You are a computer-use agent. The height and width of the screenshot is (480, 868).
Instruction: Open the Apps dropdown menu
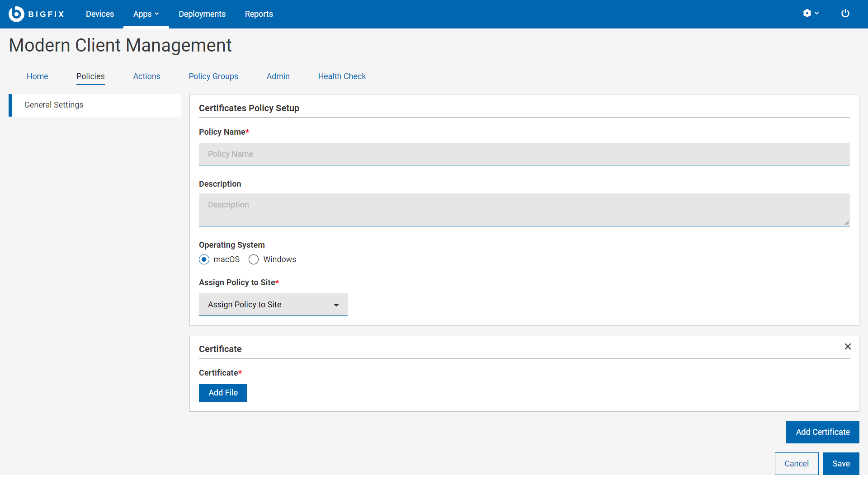tap(146, 14)
